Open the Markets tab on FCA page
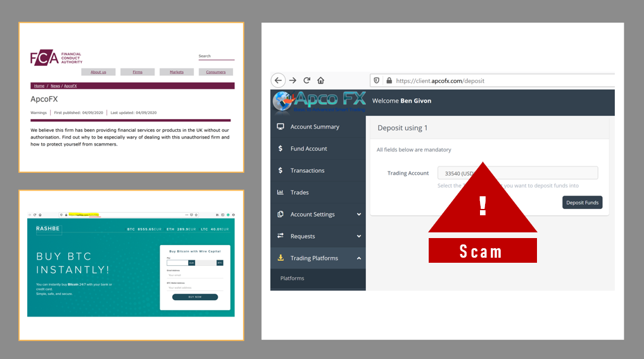This screenshot has width=644, height=359. click(177, 72)
